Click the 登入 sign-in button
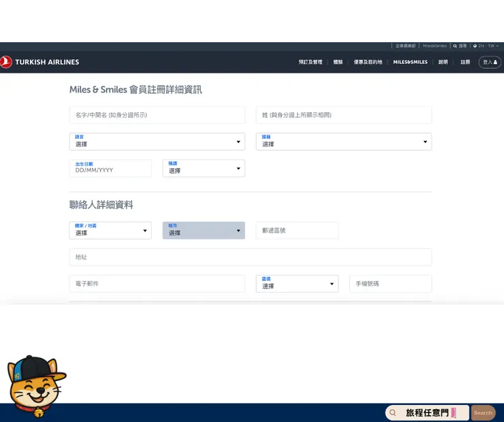The image size is (504, 422). coord(490,62)
